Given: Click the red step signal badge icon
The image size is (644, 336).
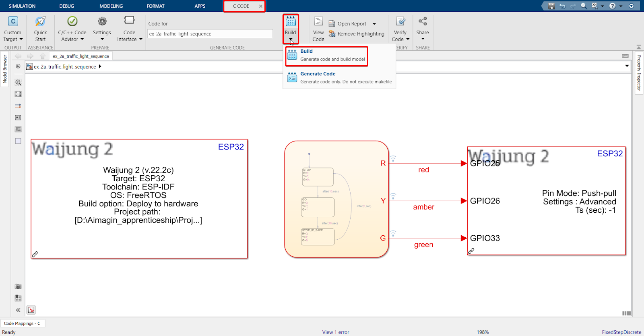Looking at the screenshot, I should (x=31, y=310).
